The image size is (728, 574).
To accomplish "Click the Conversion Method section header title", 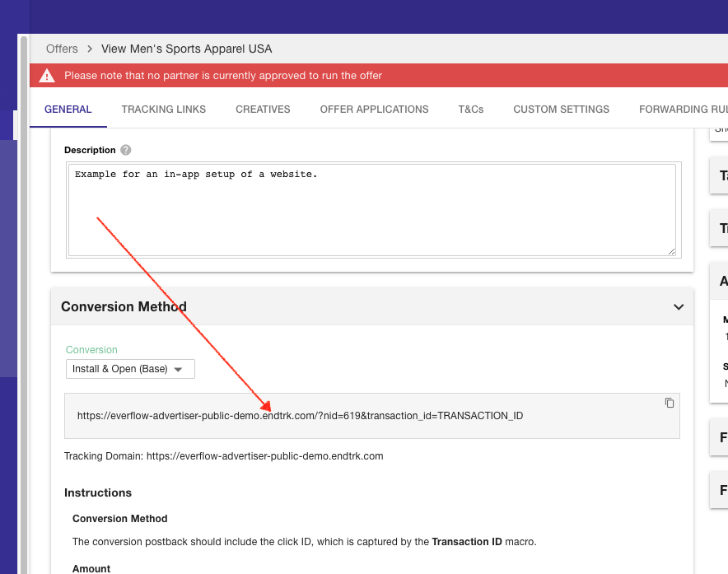I will (x=124, y=307).
